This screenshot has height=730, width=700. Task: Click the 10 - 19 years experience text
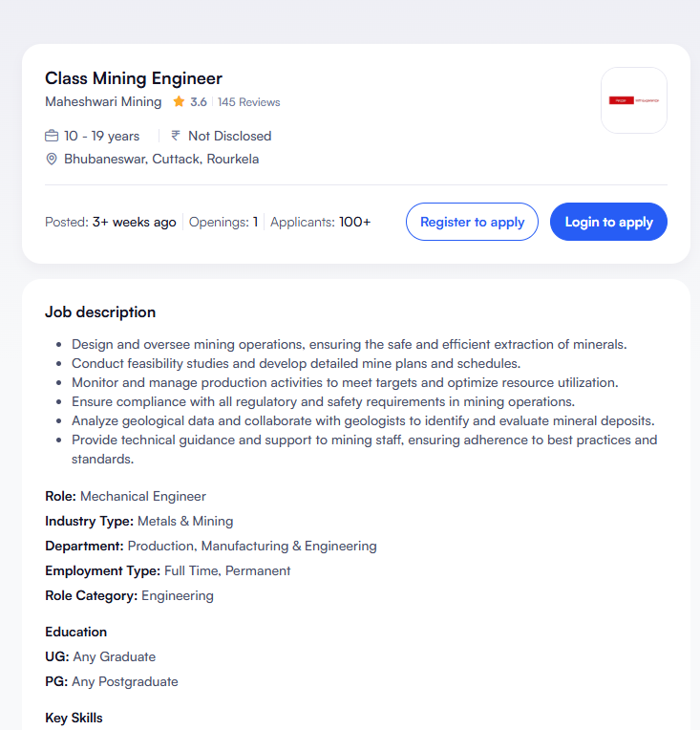point(102,136)
